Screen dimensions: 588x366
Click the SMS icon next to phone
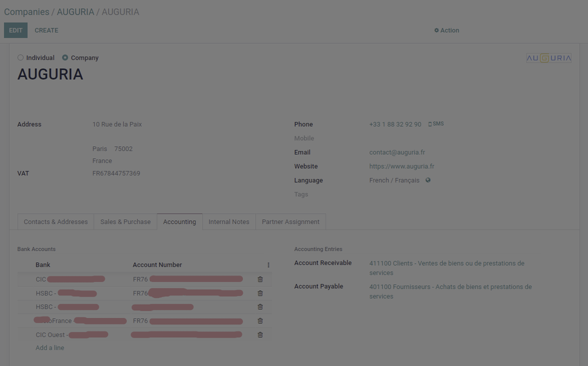click(x=436, y=123)
